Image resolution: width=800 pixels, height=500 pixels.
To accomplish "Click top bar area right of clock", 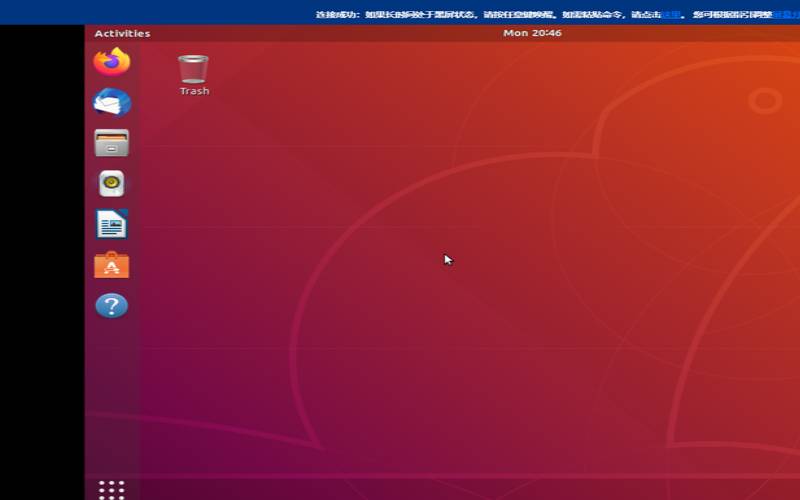I will (680, 33).
